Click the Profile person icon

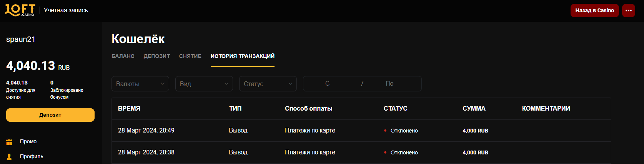tap(9, 157)
